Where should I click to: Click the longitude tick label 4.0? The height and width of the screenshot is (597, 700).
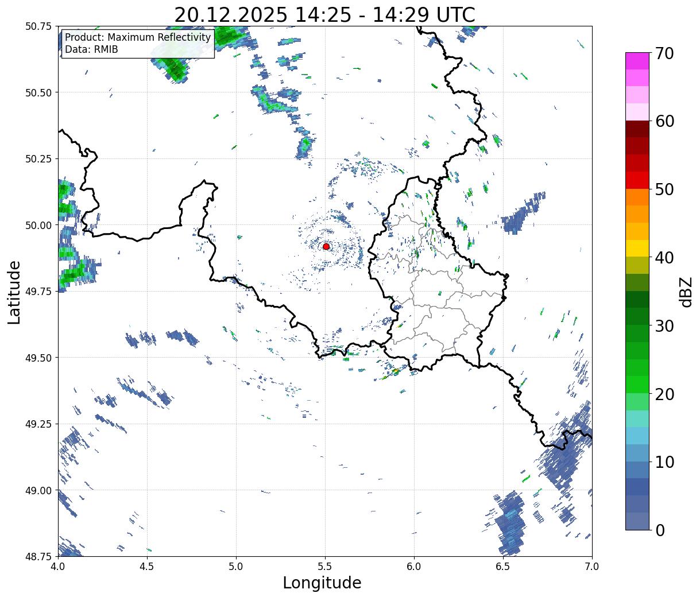point(57,566)
